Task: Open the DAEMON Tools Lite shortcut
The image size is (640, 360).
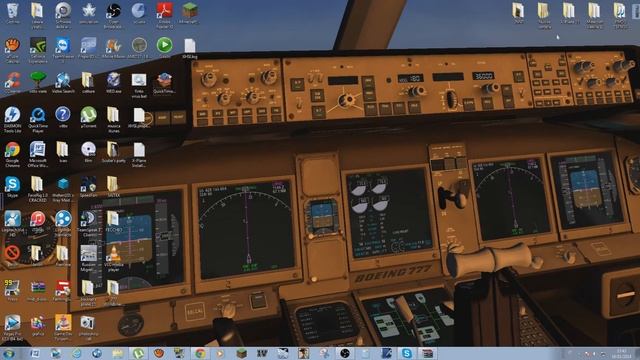Action: pyautogui.click(x=13, y=120)
